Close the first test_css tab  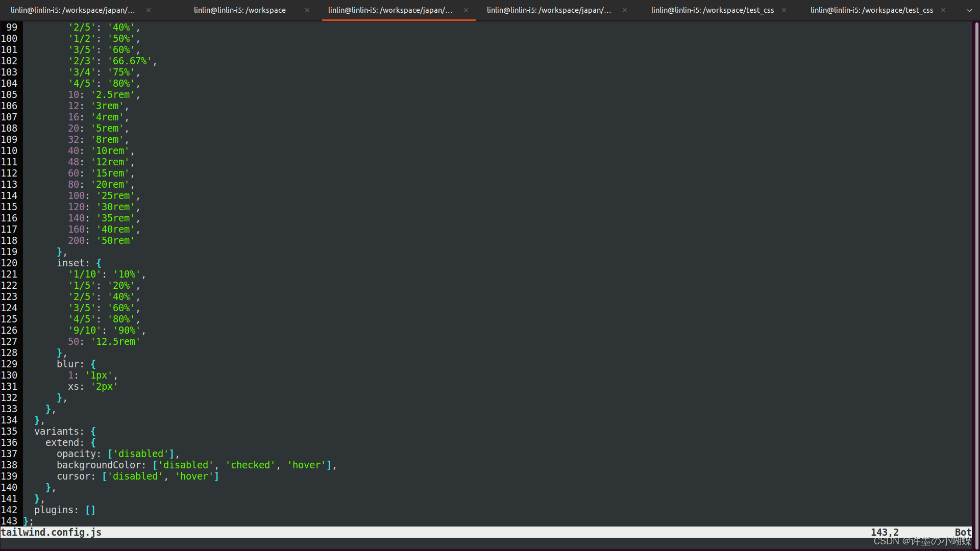(x=784, y=10)
